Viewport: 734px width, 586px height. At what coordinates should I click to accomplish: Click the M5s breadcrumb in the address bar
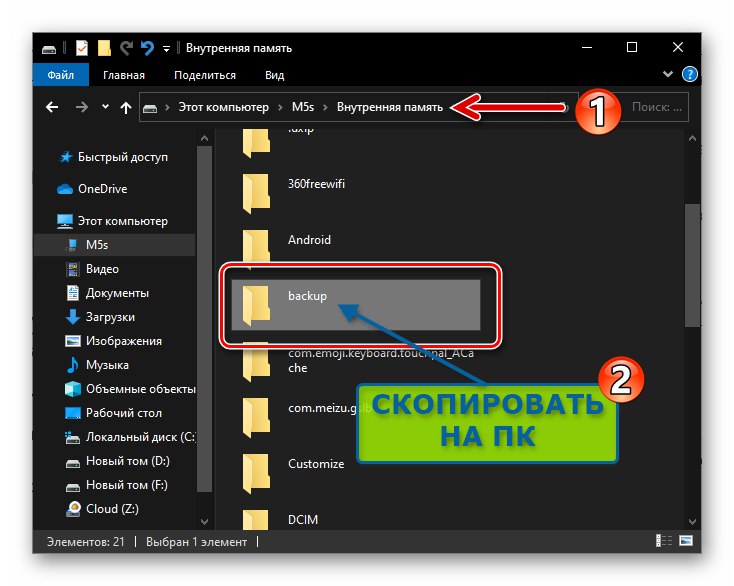[x=303, y=107]
